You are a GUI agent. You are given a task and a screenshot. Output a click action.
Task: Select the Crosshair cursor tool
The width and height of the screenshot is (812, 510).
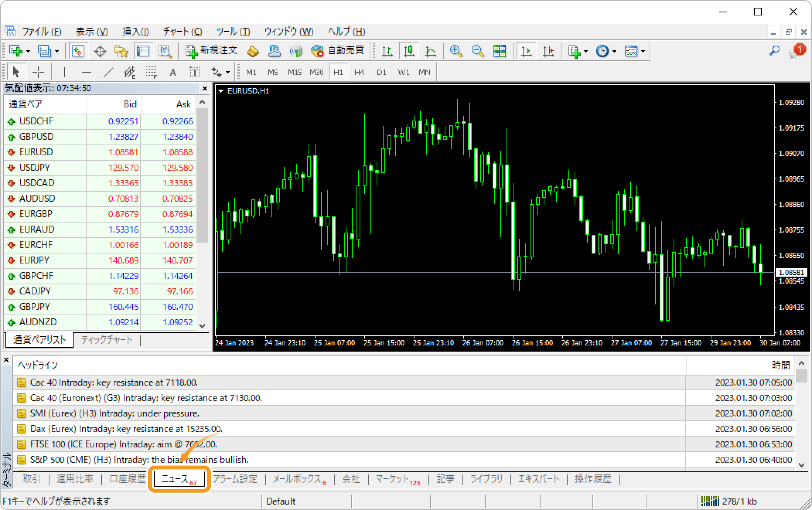tap(38, 72)
